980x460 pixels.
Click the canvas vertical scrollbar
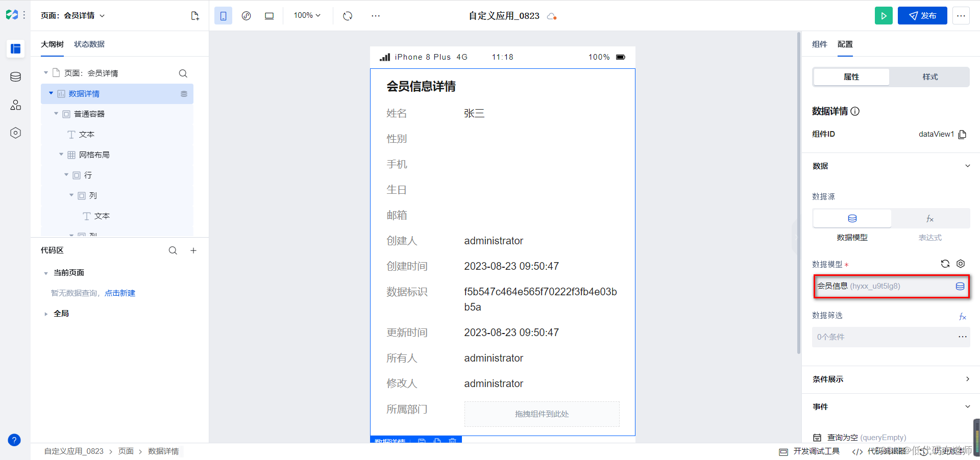click(799, 193)
